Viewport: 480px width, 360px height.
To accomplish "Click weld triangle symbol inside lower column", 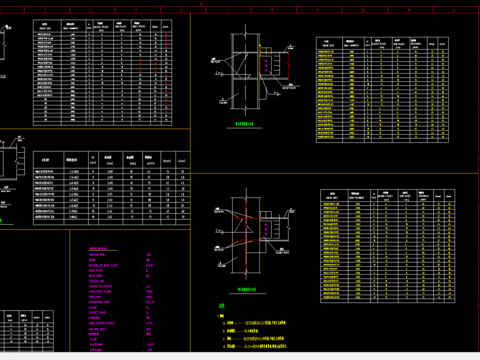I will coord(244,226).
